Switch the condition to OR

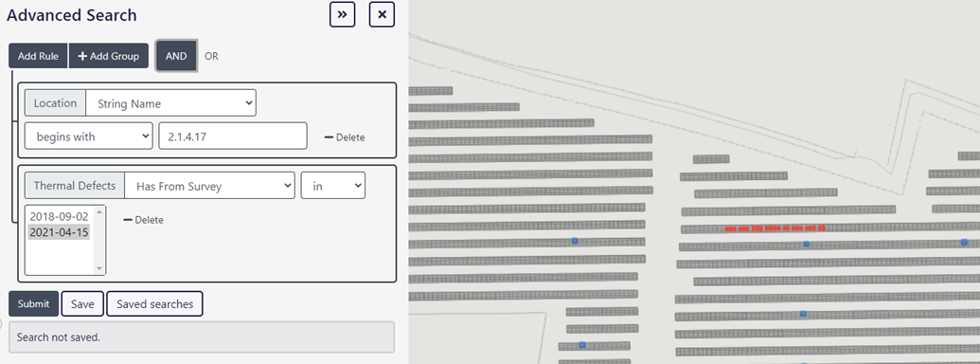211,56
